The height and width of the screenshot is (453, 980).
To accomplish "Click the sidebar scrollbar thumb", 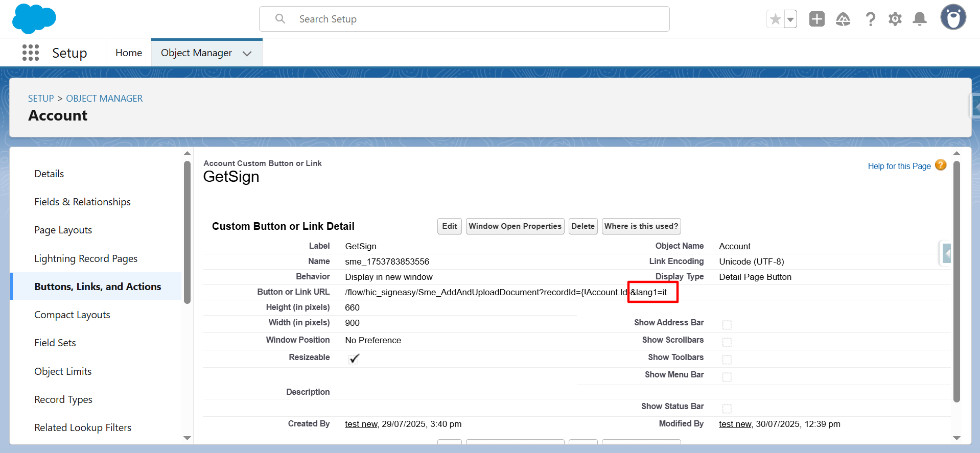I will pyautogui.click(x=187, y=232).
